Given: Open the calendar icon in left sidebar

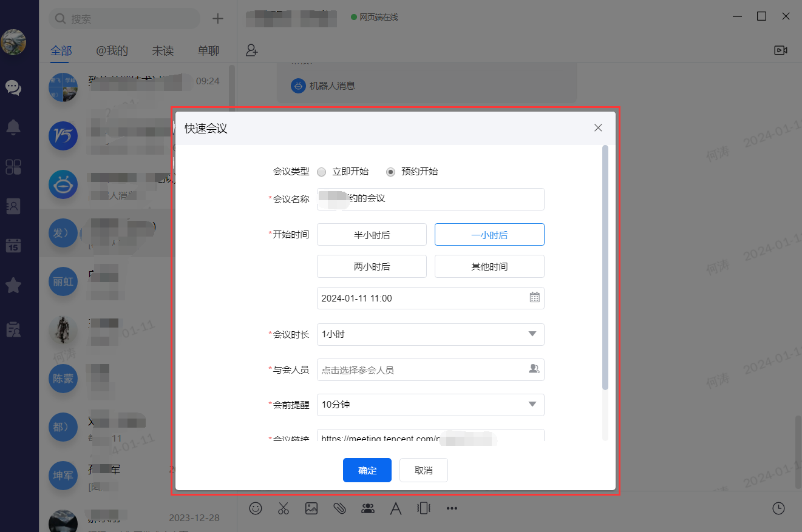Looking at the screenshot, I should [13, 246].
